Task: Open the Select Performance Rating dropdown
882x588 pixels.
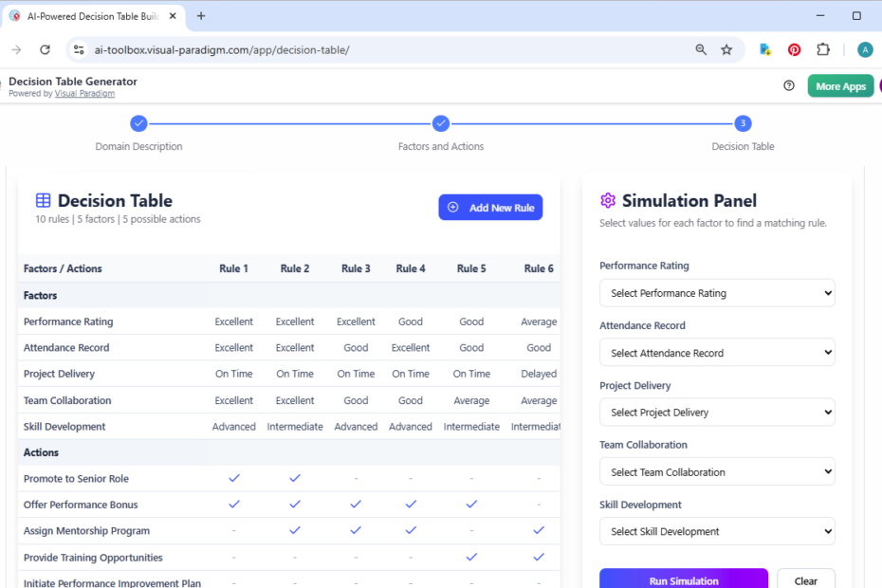Action: click(717, 293)
